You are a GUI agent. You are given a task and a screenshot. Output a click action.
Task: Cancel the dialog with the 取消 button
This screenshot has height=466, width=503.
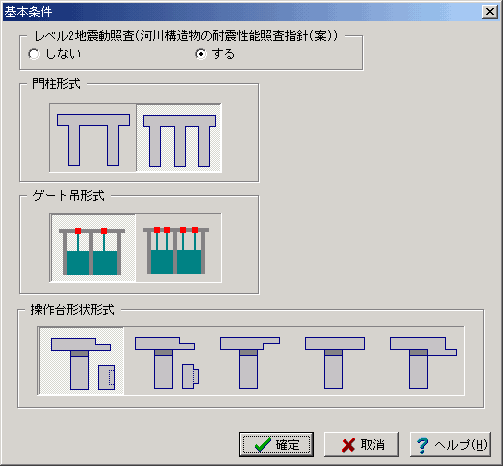coord(361,445)
